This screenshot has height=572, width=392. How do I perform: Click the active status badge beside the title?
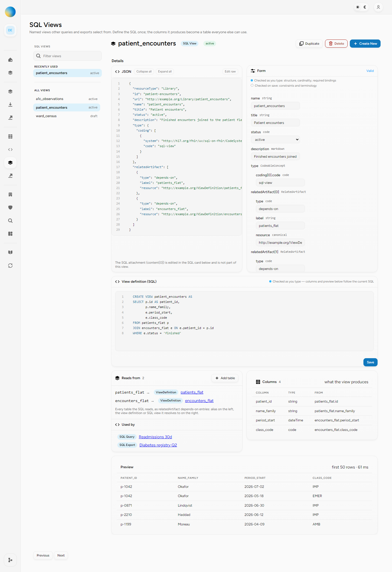coord(210,44)
